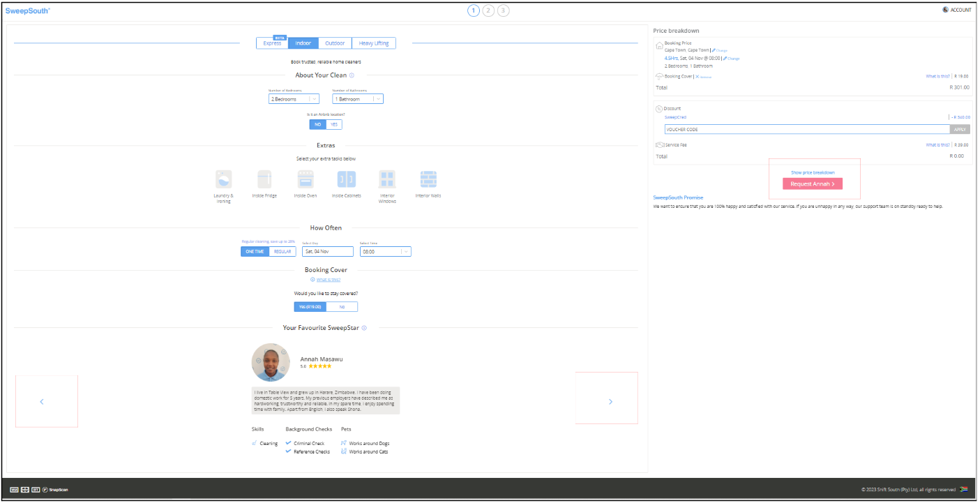
Task: Click the Works around Dogs icon
Action: coord(344,443)
